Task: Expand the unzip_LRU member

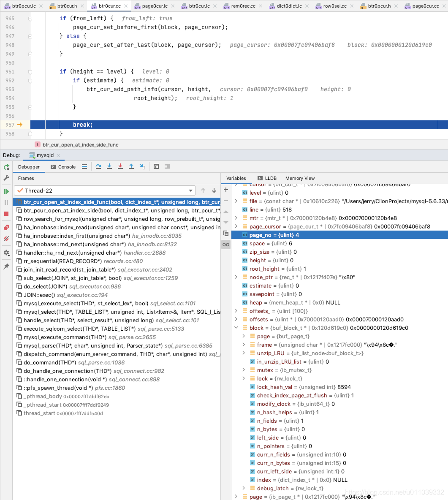Action: (x=244, y=353)
